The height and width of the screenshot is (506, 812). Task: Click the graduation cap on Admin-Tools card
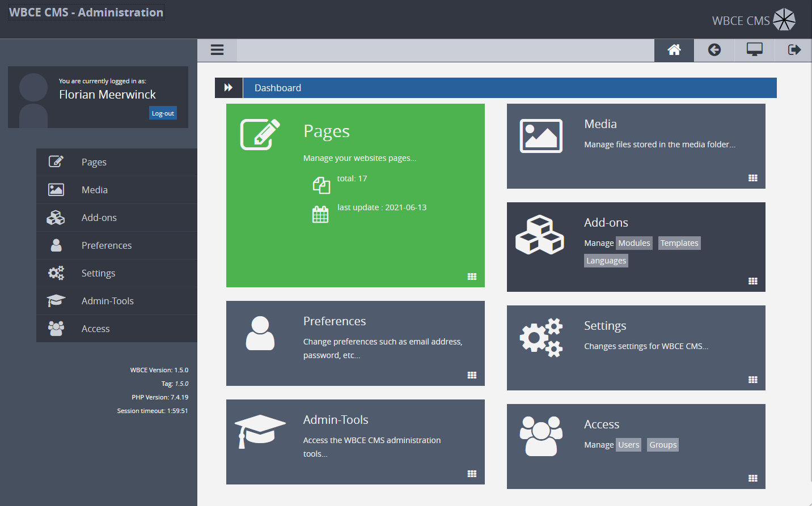(260, 431)
